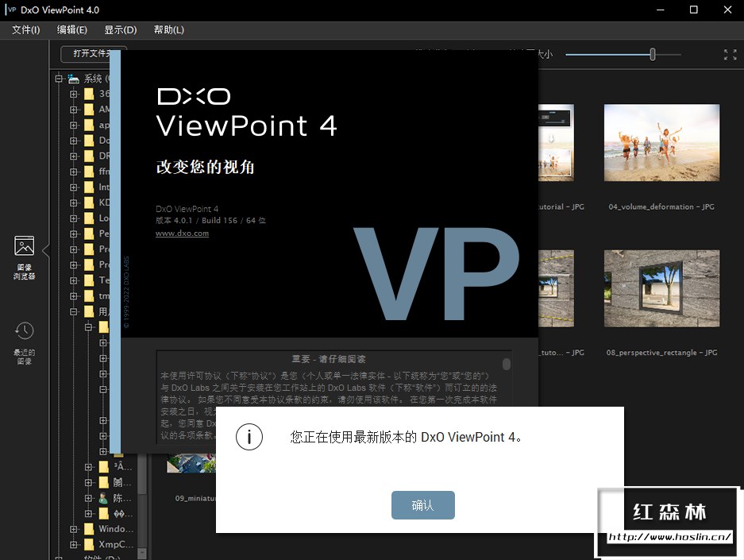Expand the '36' folder node
This screenshot has height=560, width=744.
coord(74,94)
